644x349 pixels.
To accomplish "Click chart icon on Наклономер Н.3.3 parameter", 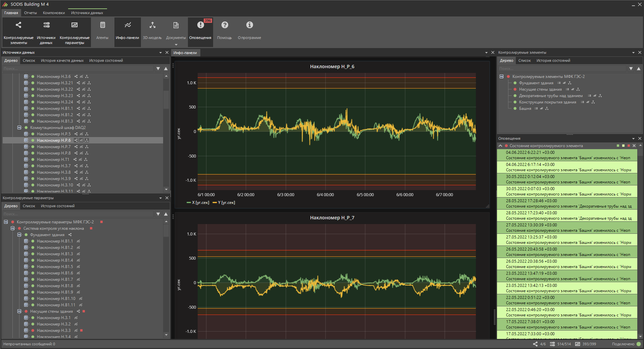I will click(x=76, y=331).
